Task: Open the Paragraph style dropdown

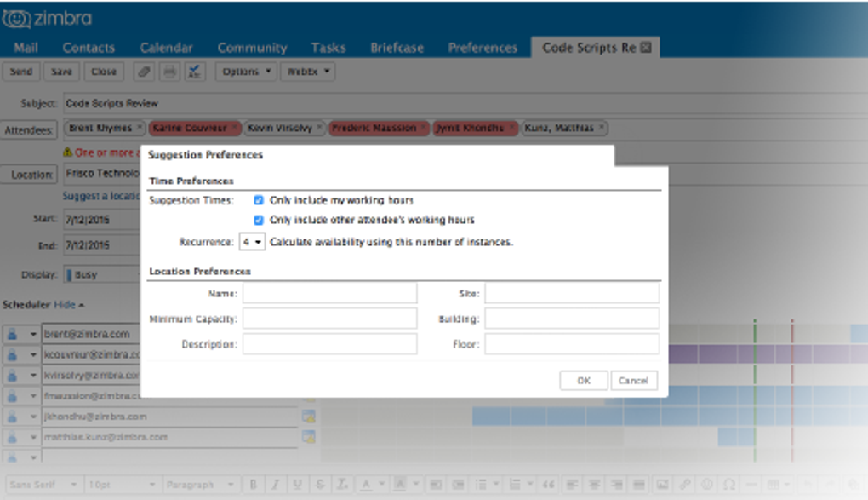Action: (200, 485)
